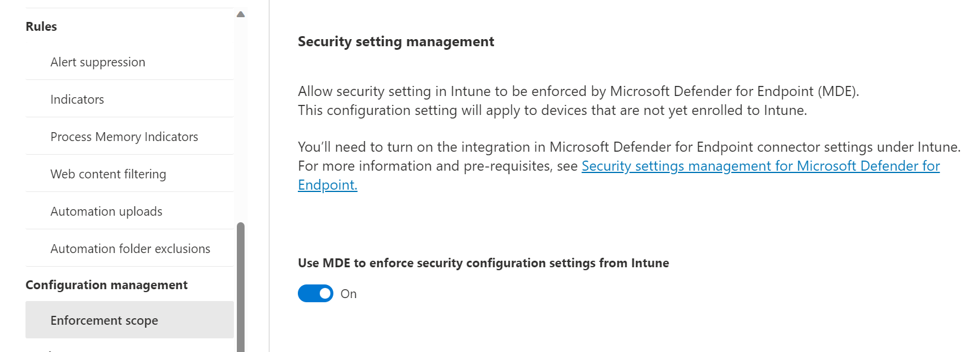Review Web content filtering rule settings

[108, 174]
